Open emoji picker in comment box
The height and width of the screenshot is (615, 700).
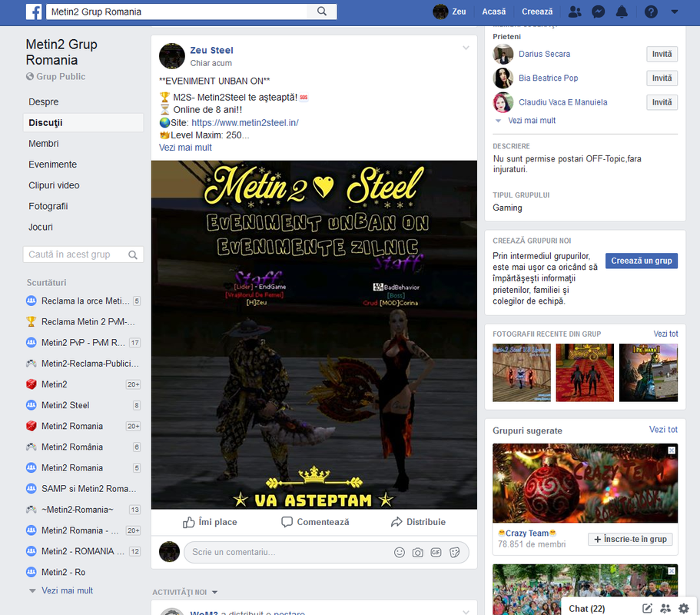(x=400, y=553)
